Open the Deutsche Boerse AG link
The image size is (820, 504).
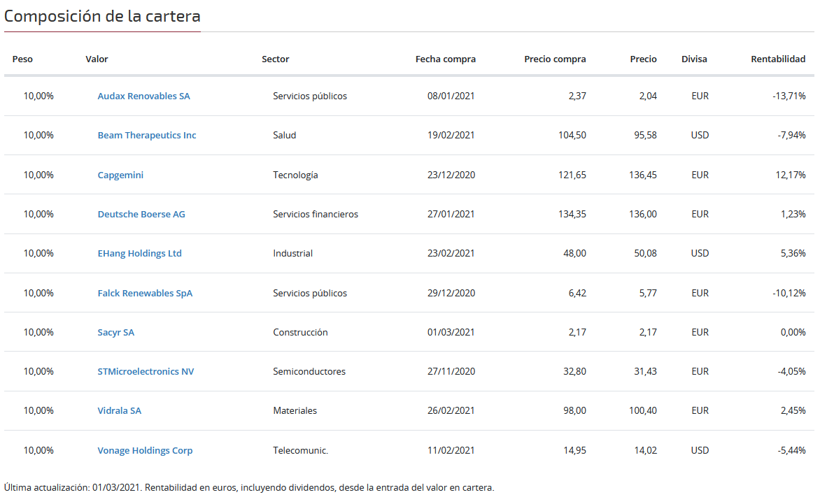pyautogui.click(x=141, y=214)
